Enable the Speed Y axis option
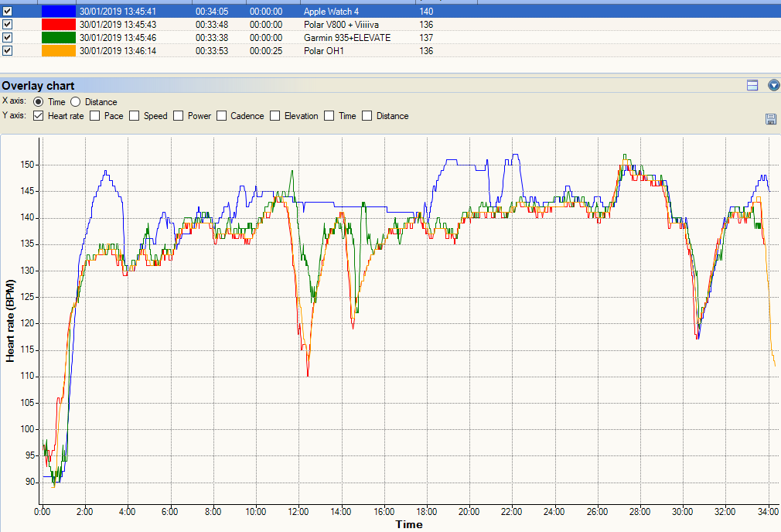The height and width of the screenshot is (532, 781). click(135, 116)
